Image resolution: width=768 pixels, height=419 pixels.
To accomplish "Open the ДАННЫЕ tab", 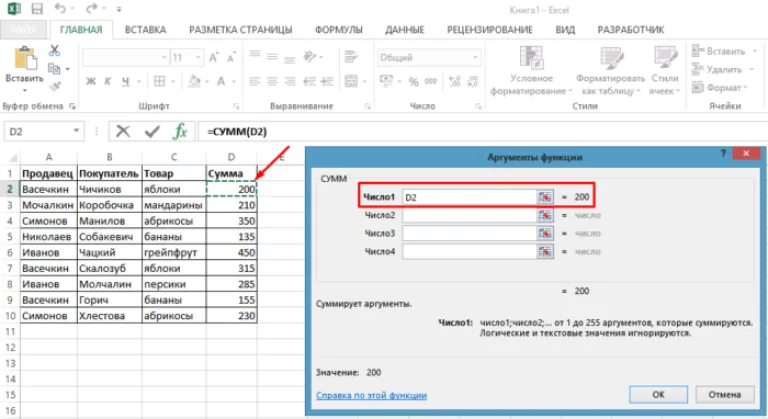I will click(x=405, y=30).
